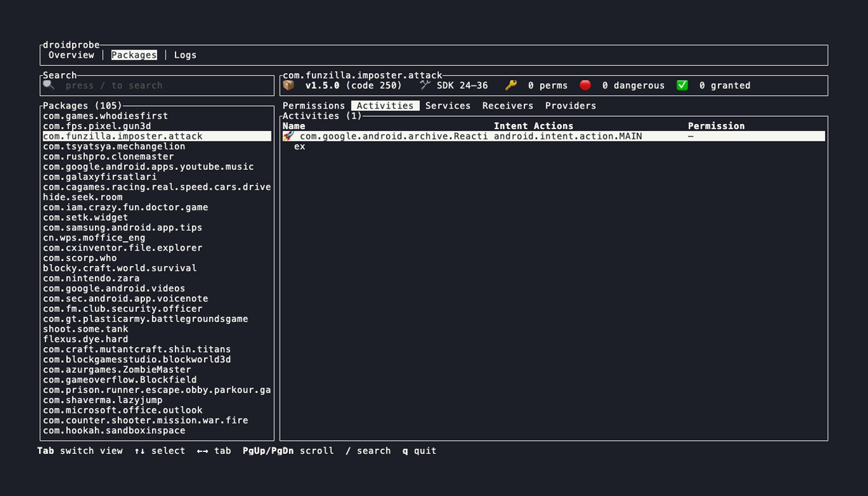Image resolution: width=868 pixels, height=496 pixels.
Task: Click the Permission column header
Action: click(x=716, y=126)
